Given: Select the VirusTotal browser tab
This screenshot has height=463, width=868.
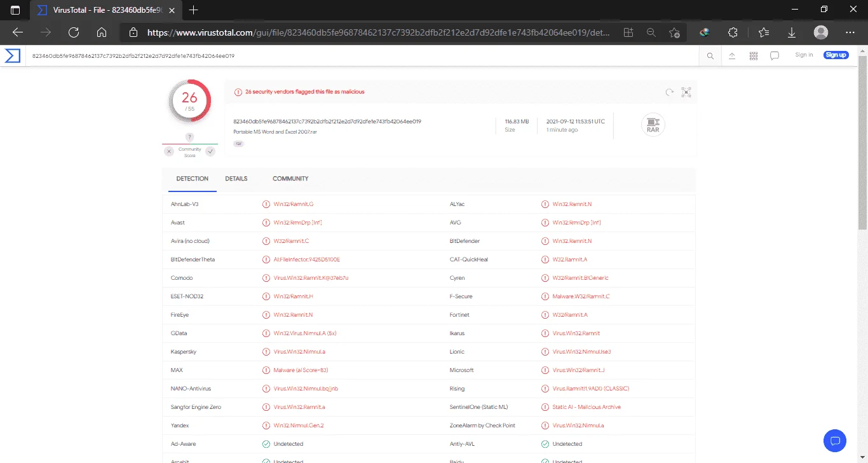Looking at the screenshot, I should (x=106, y=10).
